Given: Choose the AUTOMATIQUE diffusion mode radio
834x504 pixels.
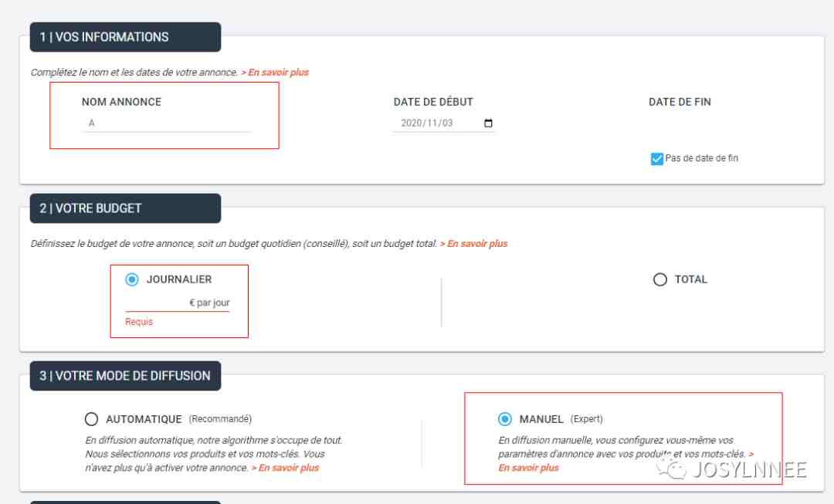Looking at the screenshot, I should pyautogui.click(x=91, y=419).
